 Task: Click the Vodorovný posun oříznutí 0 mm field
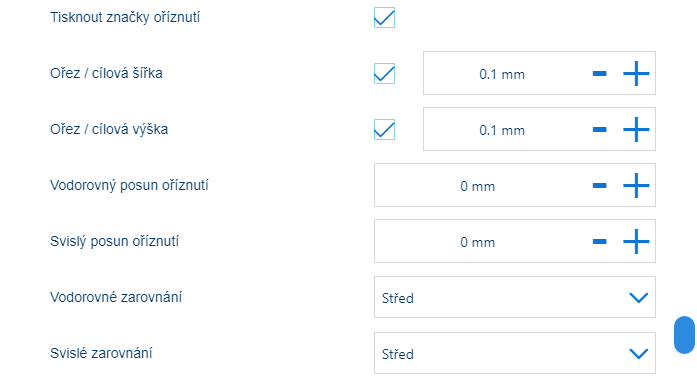477,186
